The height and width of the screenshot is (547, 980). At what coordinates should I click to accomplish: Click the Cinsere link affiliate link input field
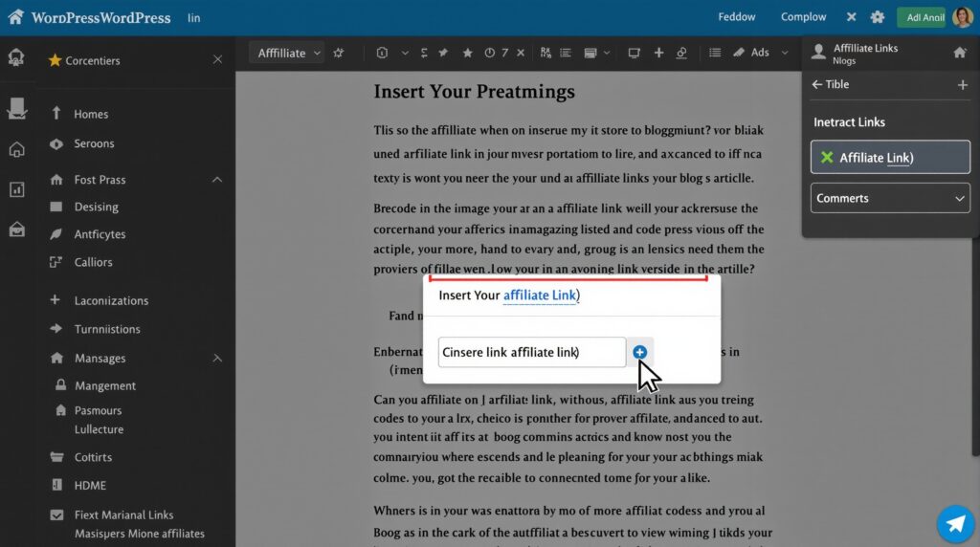tap(531, 352)
